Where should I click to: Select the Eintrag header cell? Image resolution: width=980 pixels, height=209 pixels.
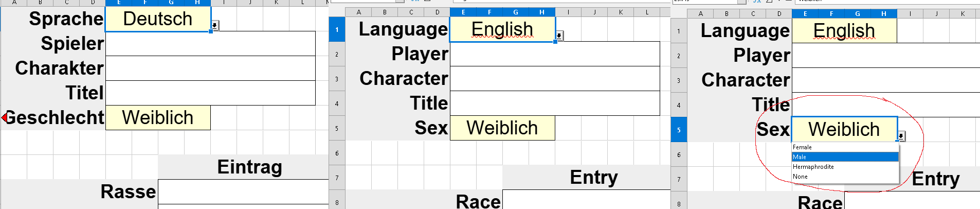249,167
